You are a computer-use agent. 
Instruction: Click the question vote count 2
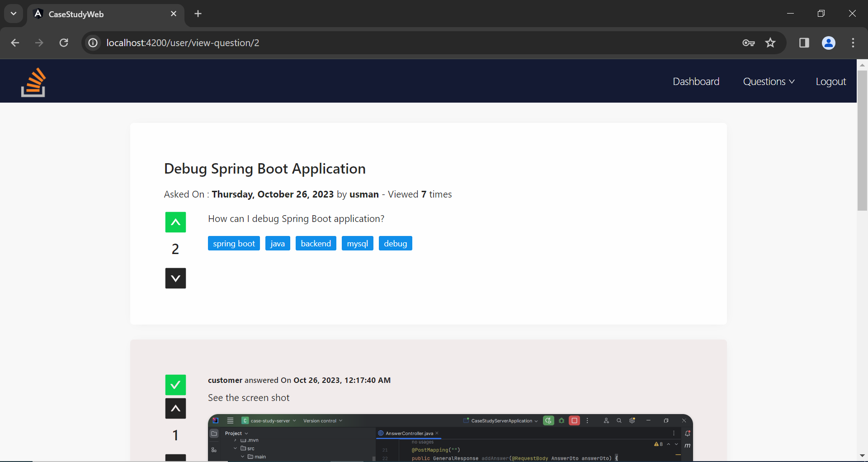pyautogui.click(x=175, y=249)
